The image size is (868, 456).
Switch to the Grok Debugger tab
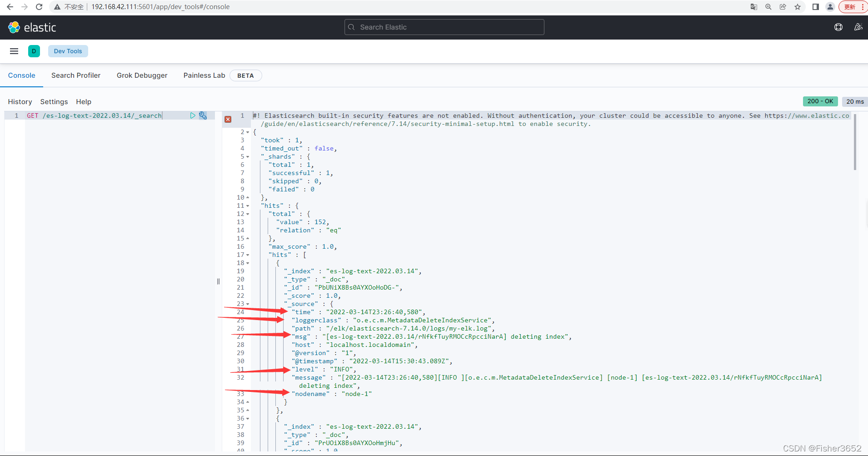pyautogui.click(x=142, y=75)
